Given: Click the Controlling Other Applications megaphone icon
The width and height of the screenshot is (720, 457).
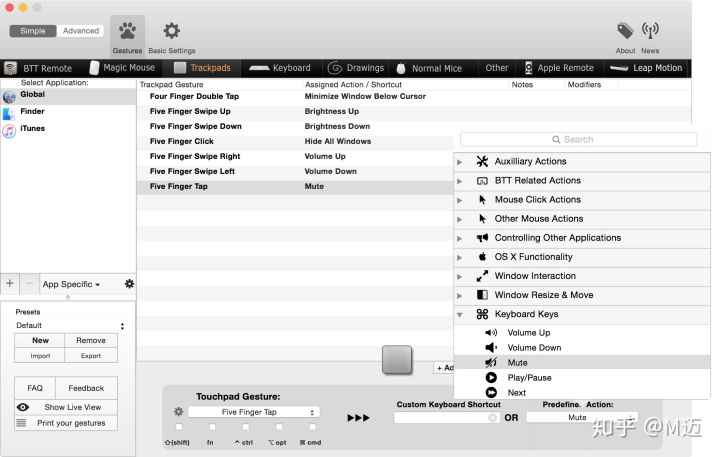Looking at the screenshot, I should coord(482,237).
